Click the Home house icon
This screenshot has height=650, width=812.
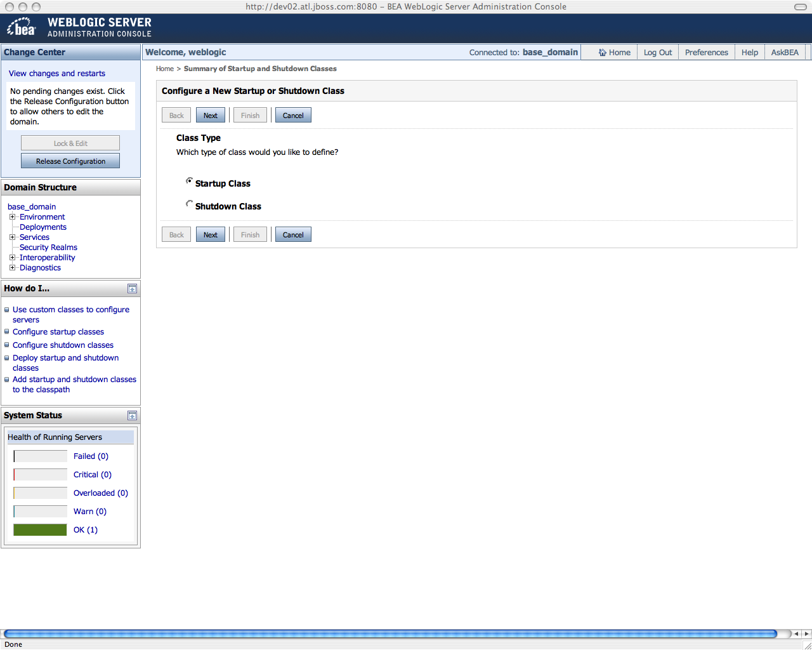click(x=602, y=53)
